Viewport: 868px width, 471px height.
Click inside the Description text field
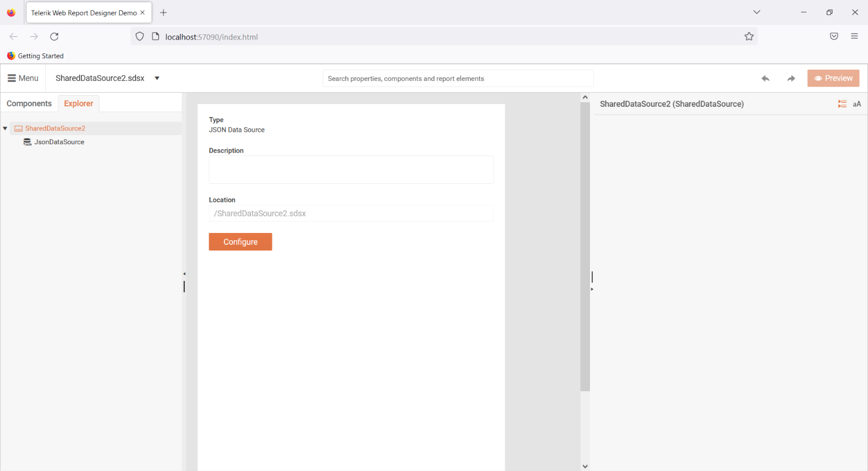(x=351, y=169)
